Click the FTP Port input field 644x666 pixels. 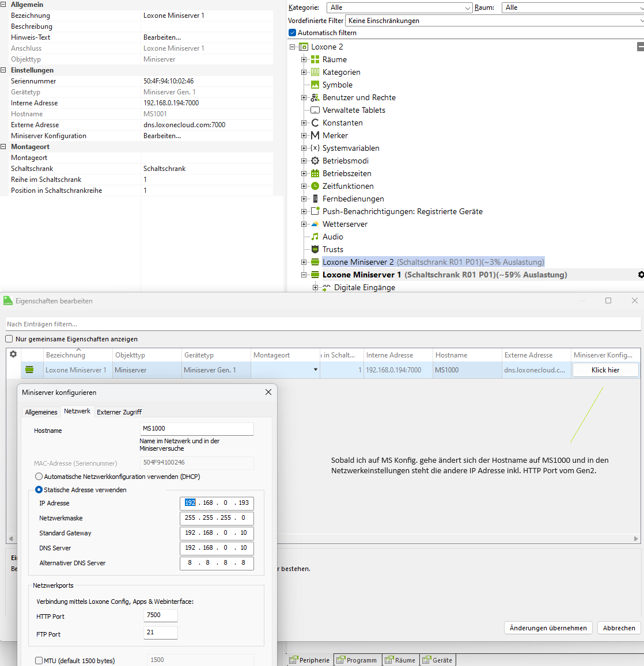click(160, 633)
